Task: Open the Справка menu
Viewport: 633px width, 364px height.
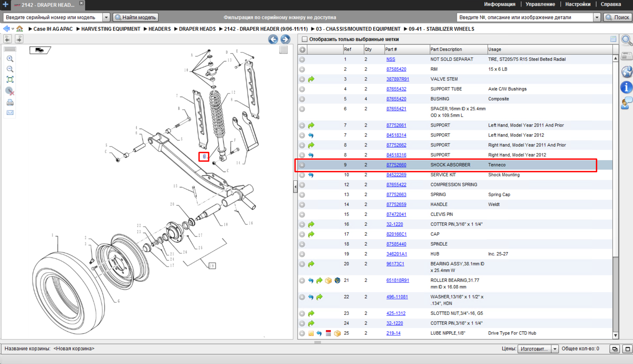Action: 611,4
